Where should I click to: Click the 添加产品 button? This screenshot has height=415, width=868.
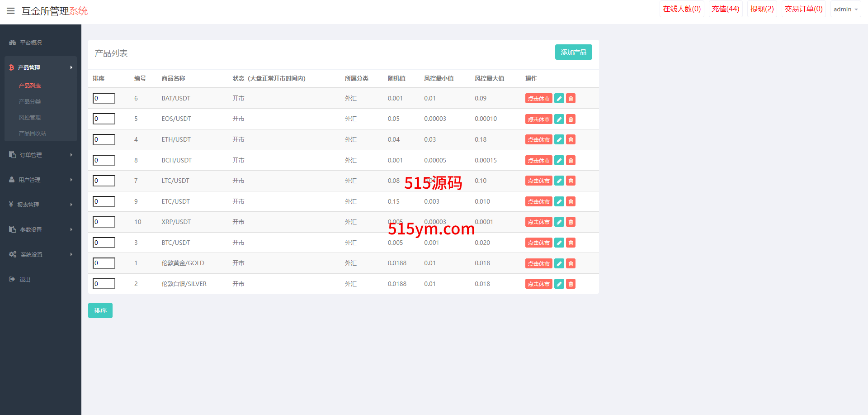[573, 52]
